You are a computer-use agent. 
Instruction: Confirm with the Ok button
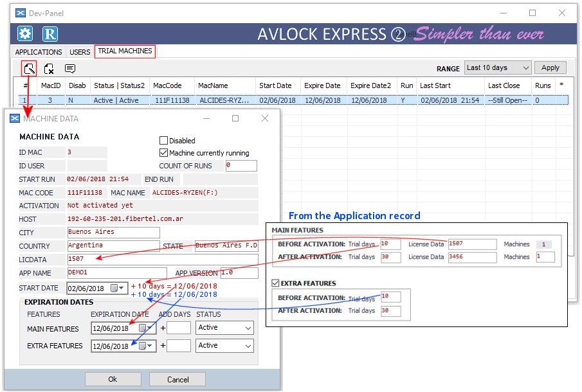[113, 379]
